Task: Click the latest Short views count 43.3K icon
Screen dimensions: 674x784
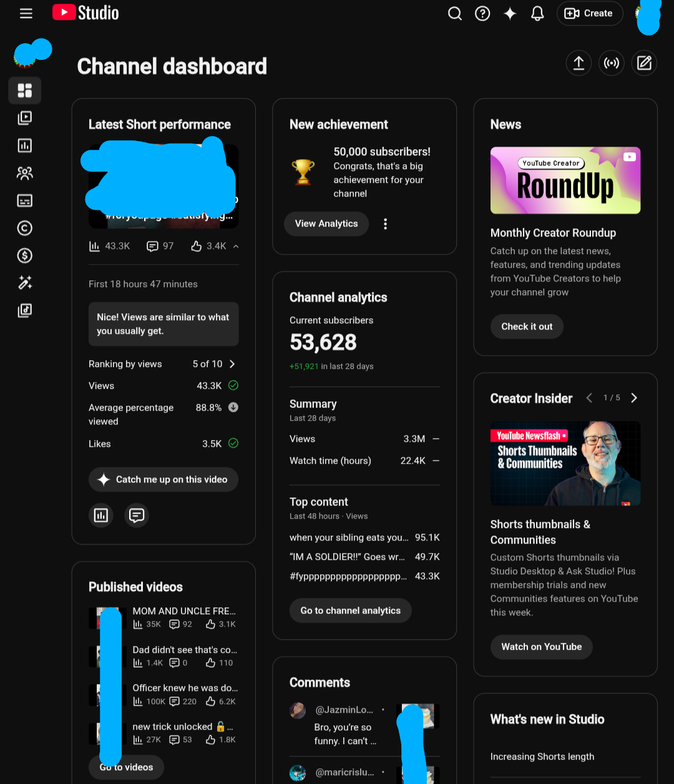Action: pyautogui.click(x=94, y=247)
